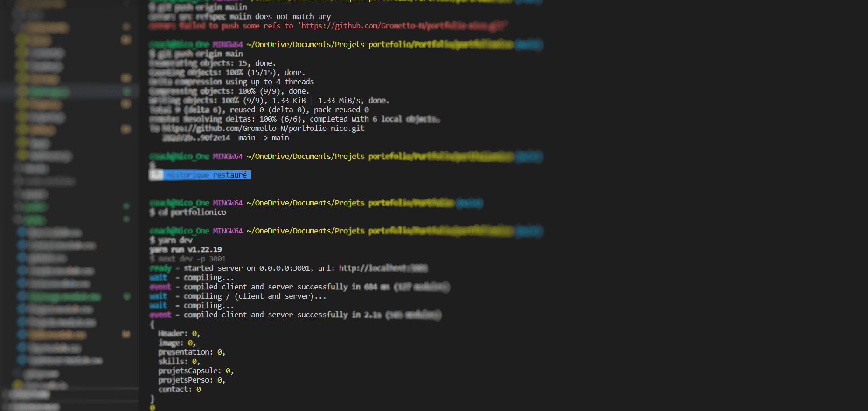Click the M badge of the orange modified file
The image size is (868, 411).
pyautogui.click(x=126, y=334)
